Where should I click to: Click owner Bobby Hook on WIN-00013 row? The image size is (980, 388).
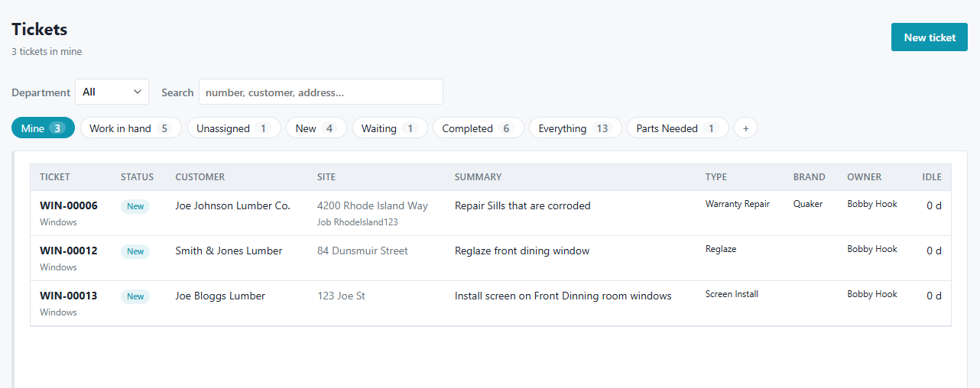click(x=872, y=294)
